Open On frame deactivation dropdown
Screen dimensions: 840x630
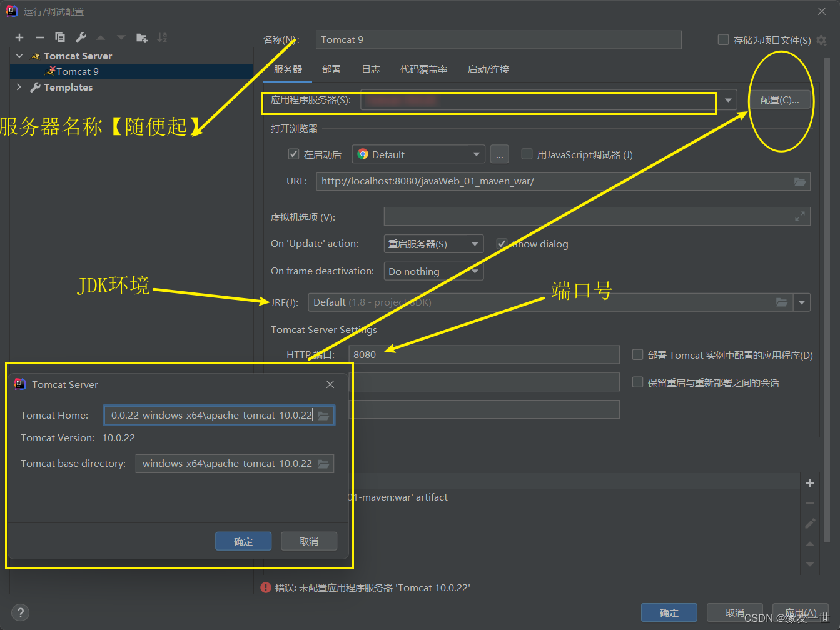433,271
